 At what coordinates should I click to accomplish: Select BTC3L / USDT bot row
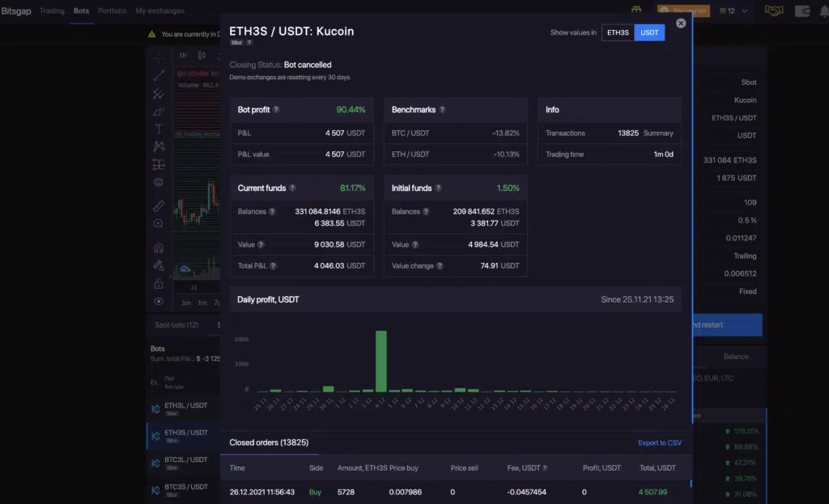tap(184, 464)
